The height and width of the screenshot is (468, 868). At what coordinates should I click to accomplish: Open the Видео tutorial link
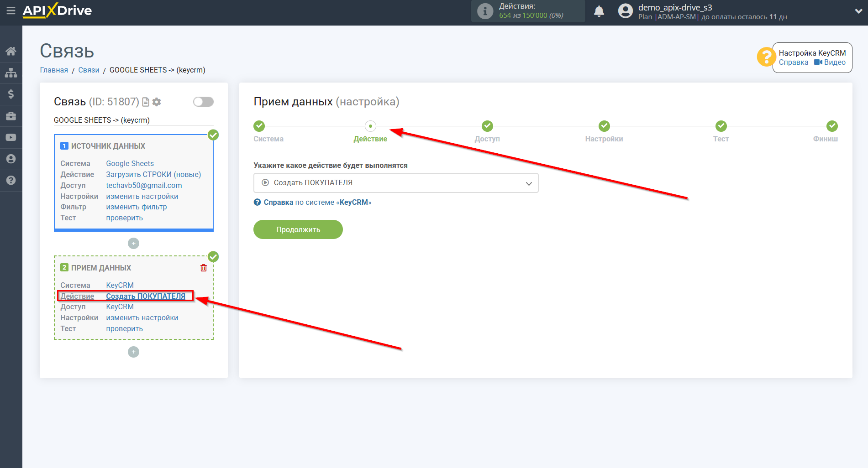coord(830,62)
